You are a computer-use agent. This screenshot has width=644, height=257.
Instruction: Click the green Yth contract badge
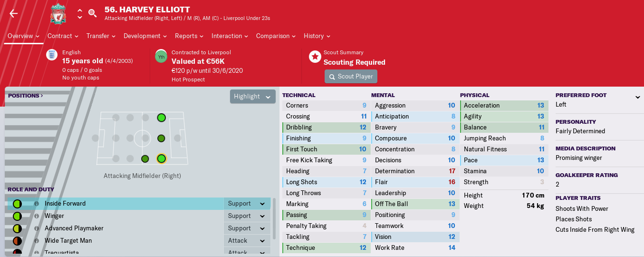pyautogui.click(x=161, y=57)
